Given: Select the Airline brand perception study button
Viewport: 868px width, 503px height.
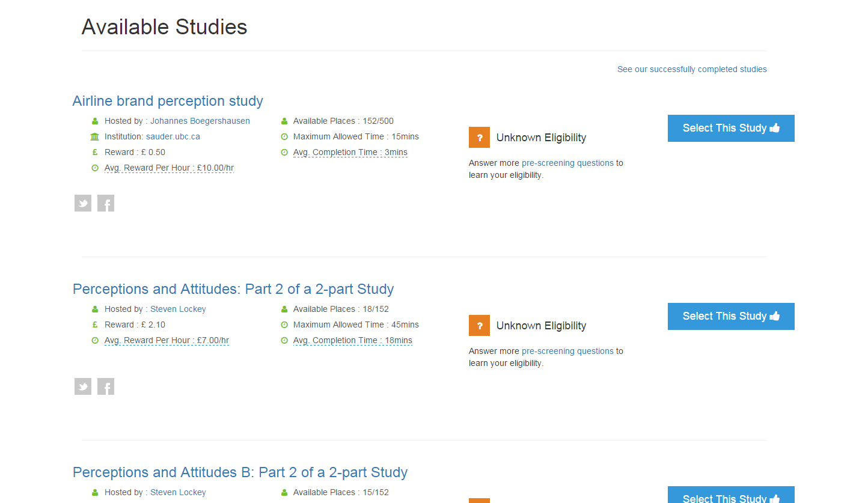Looking at the screenshot, I should [730, 128].
